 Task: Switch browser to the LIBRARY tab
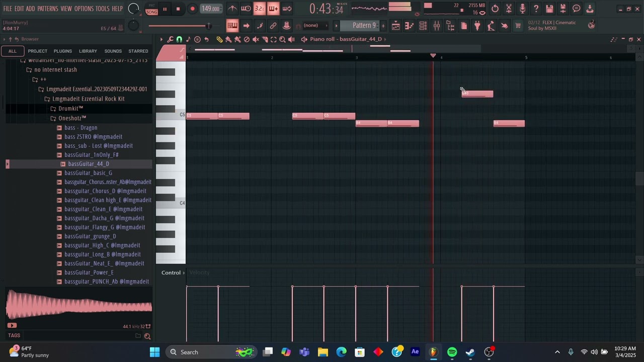coord(88,51)
